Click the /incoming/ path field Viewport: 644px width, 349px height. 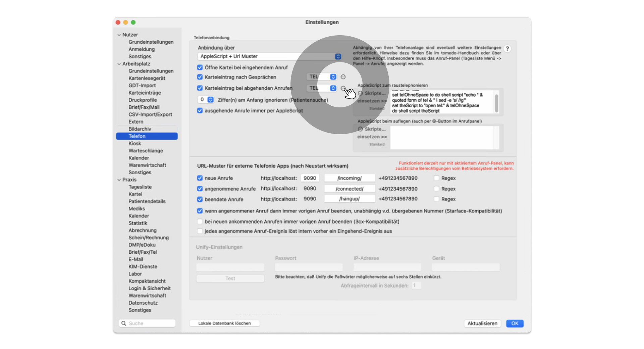[x=350, y=178]
